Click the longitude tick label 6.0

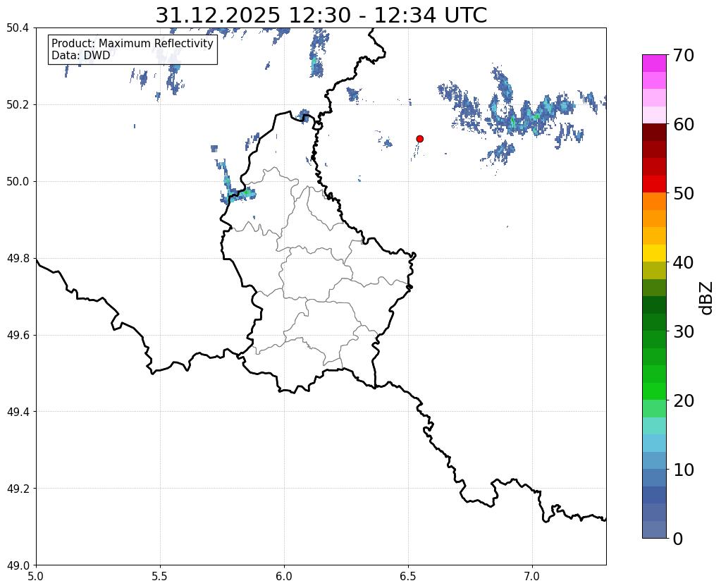[284, 576]
